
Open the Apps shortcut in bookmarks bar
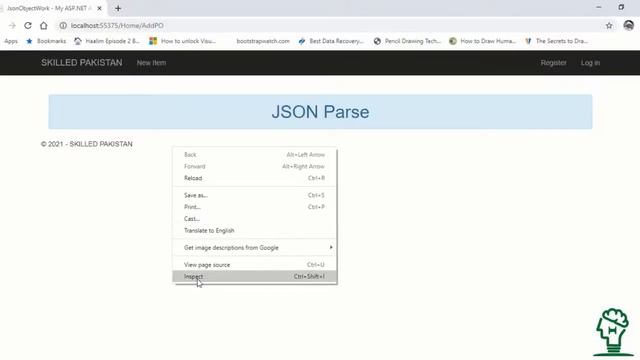click(x=11, y=41)
